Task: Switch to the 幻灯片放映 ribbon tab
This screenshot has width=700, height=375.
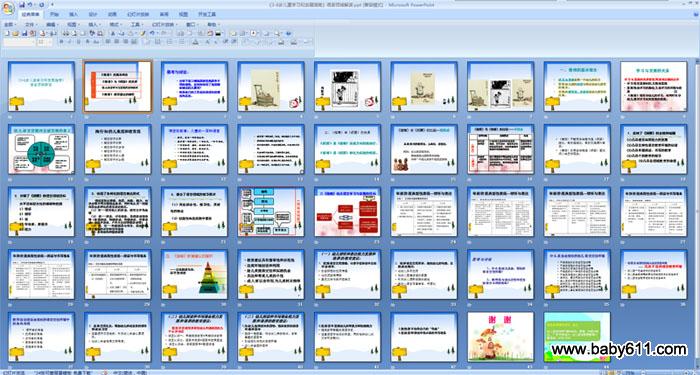Action: click(x=138, y=14)
